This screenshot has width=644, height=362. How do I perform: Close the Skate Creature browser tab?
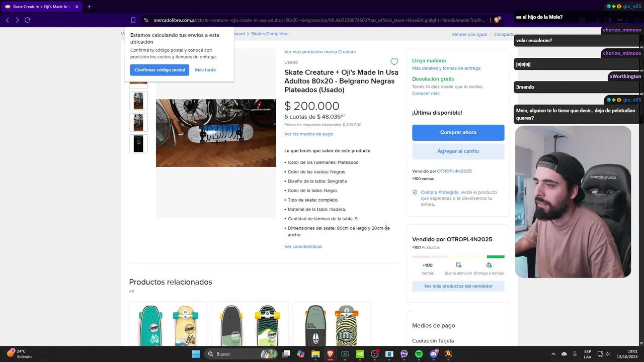pos(76,7)
